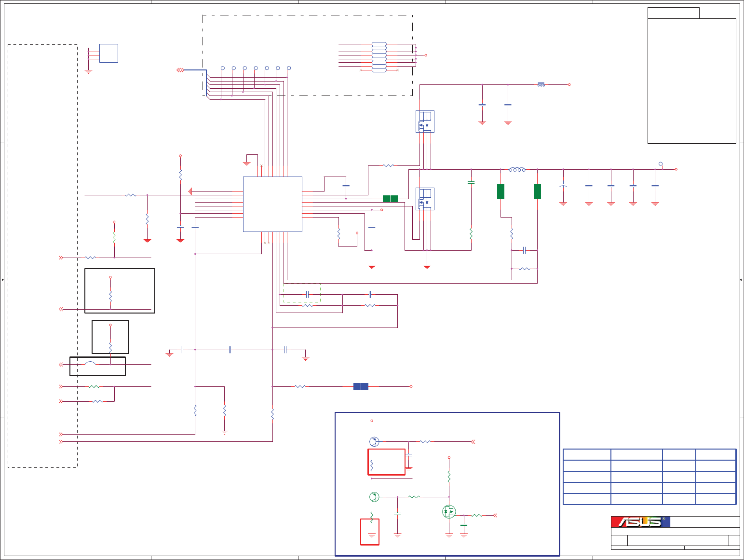Select the right solid green rectangle below the output rail
744x560 pixels.
pyautogui.click(x=537, y=191)
